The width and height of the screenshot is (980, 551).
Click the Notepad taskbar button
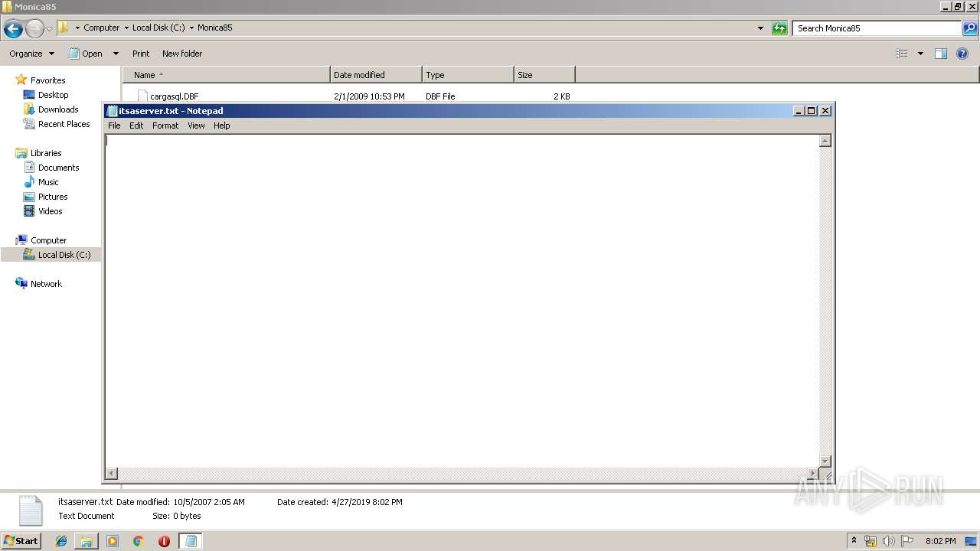click(x=191, y=541)
